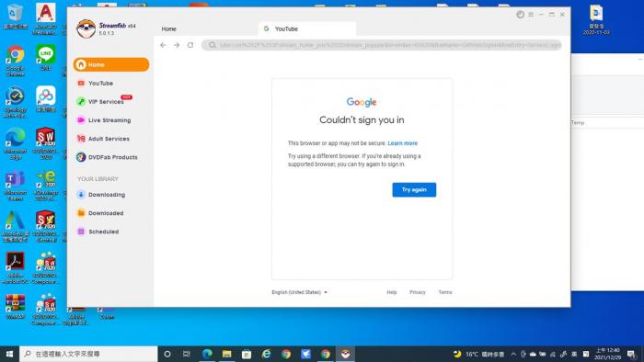Screen dimensions: 644x362
Task: Reload the current browser page
Action: pyautogui.click(x=190, y=45)
